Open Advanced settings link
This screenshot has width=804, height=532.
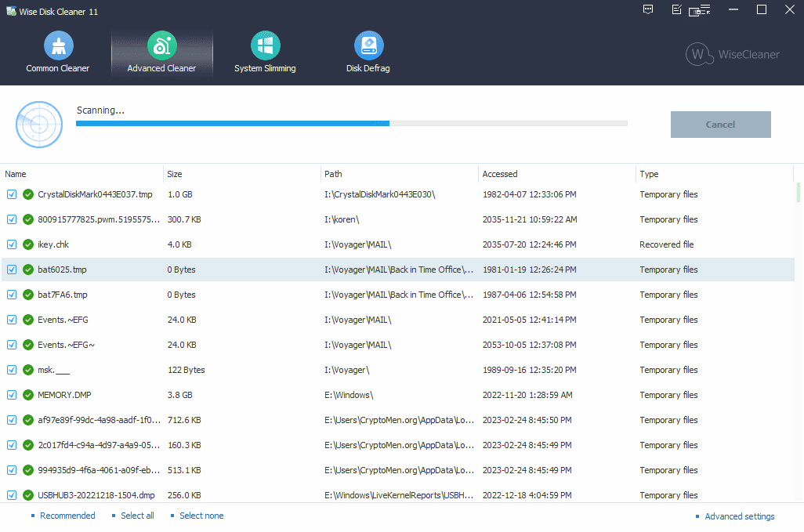coord(740,516)
